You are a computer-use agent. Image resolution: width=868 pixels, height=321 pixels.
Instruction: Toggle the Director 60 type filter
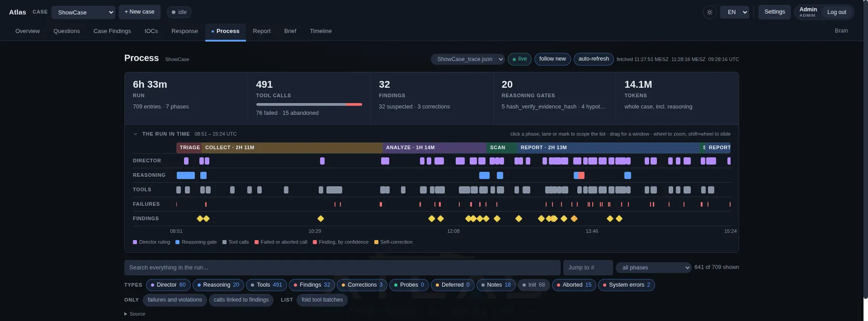pos(168,285)
